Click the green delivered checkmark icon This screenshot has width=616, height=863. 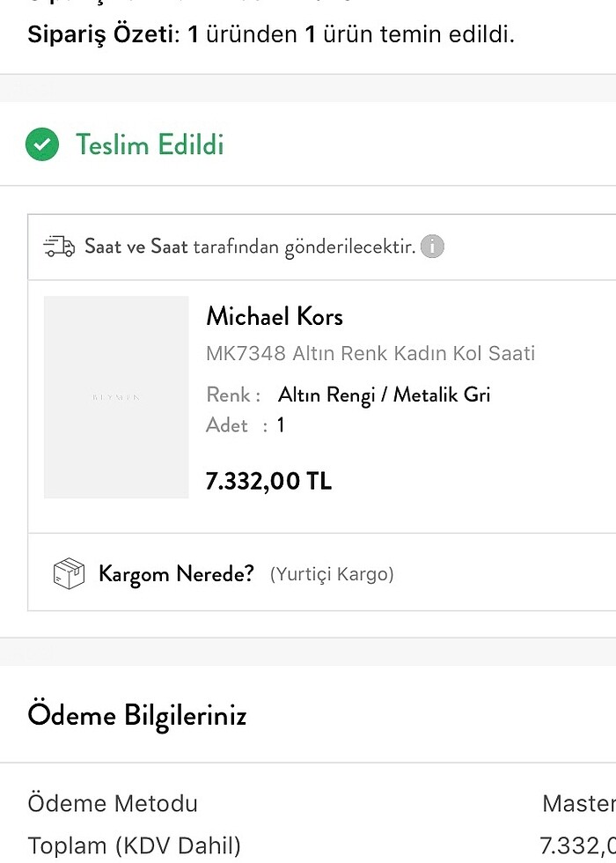(41, 144)
